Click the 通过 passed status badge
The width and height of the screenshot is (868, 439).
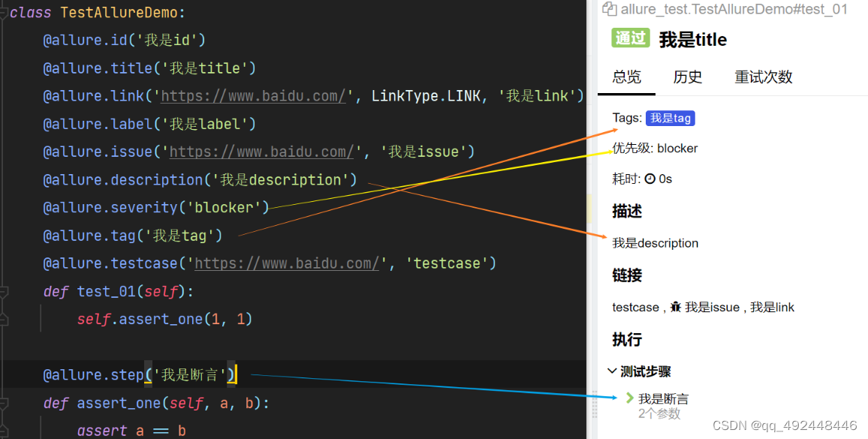click(630, 38)
